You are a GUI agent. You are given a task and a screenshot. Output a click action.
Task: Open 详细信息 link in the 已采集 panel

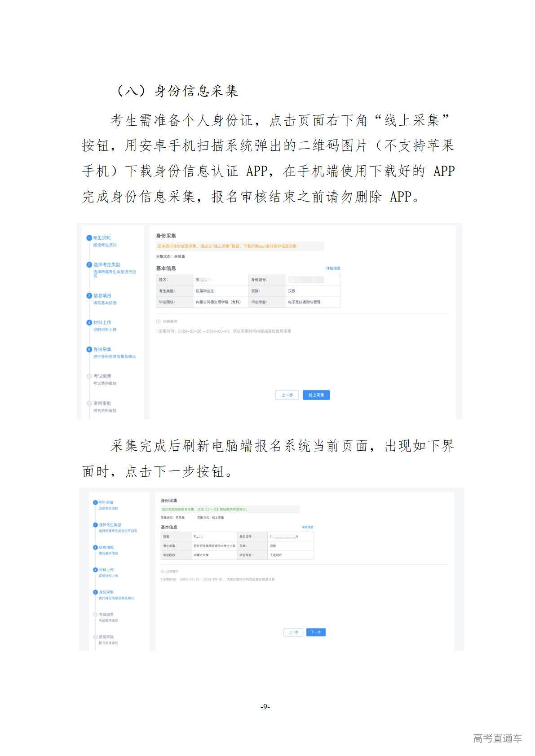click(x=307, y=527)
